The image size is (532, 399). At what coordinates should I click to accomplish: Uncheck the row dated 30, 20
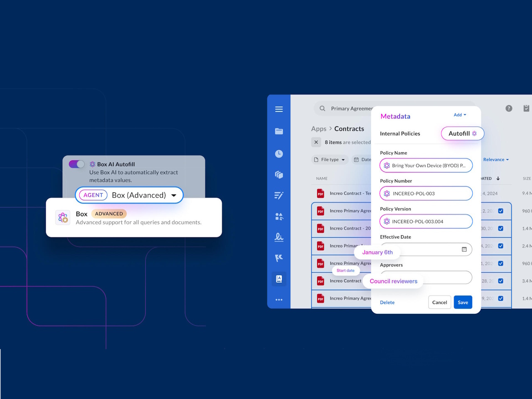coord(501,229)
